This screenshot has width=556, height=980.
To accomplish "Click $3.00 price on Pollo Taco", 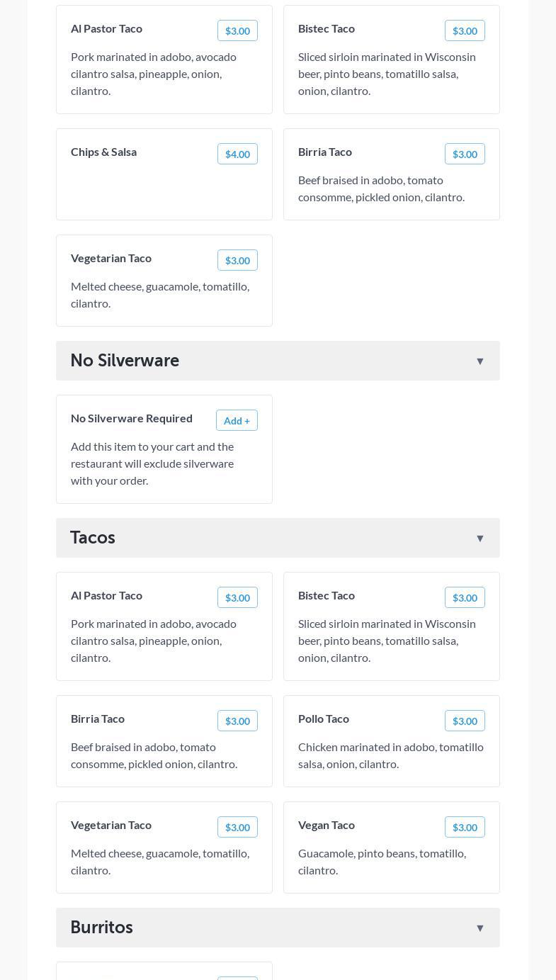I will 465,721.
